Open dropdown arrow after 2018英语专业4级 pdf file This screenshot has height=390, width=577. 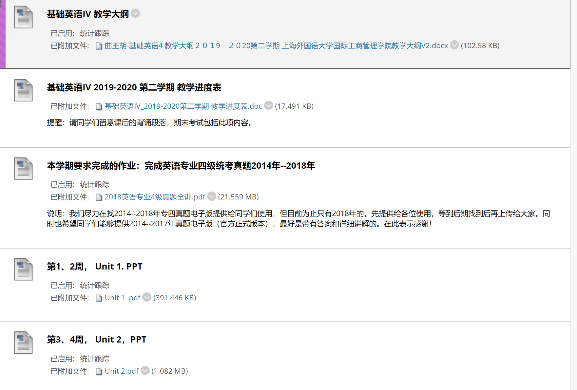click(x=211, y=196)
